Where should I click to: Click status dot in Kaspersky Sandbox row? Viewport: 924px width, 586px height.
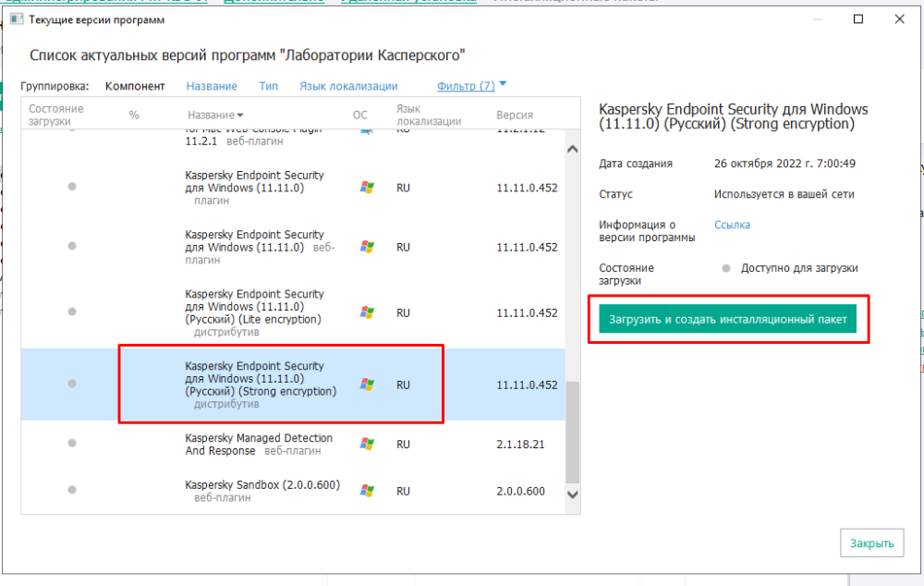(x=72, y=489)
